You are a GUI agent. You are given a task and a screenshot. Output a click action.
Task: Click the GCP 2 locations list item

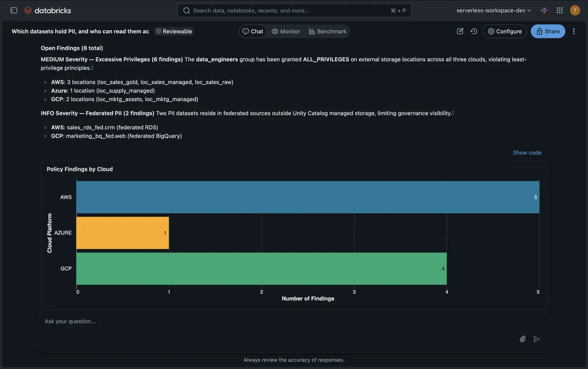coord(124,99)
